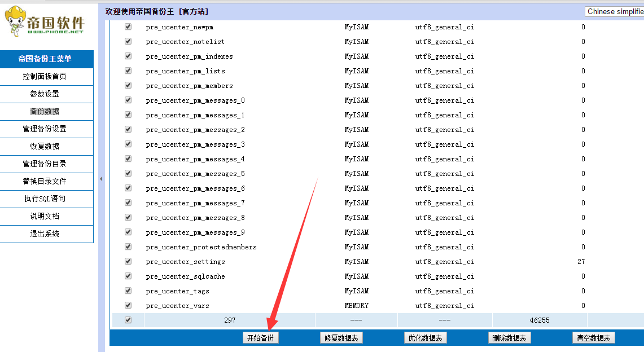Viewport: 644px width, 352px height.
Task: Click the 帝国软件 logo
Action: pyautogui.click(x=46, y=23)
